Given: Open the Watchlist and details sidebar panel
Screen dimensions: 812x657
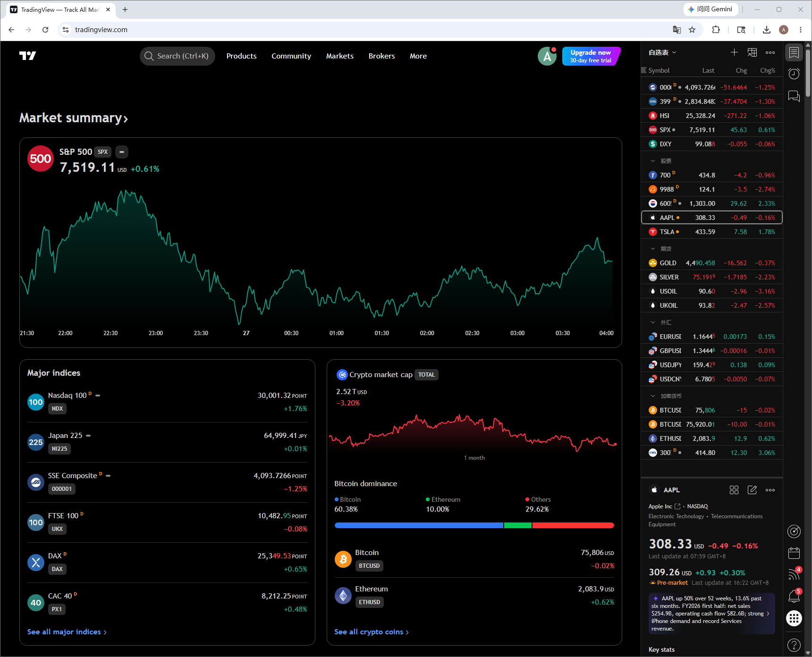Looking at the screenshot, I should pyautogui.click(x=794, y=52).
